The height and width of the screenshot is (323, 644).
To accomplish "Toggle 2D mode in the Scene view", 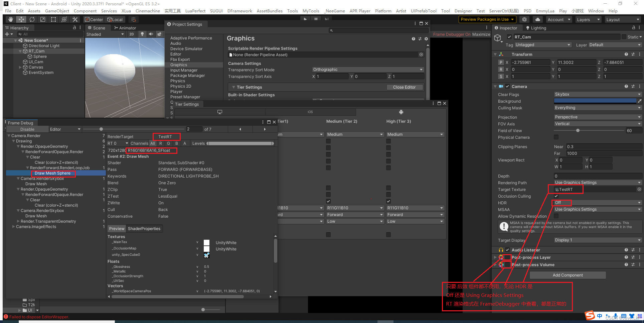I will pos(132,34).
